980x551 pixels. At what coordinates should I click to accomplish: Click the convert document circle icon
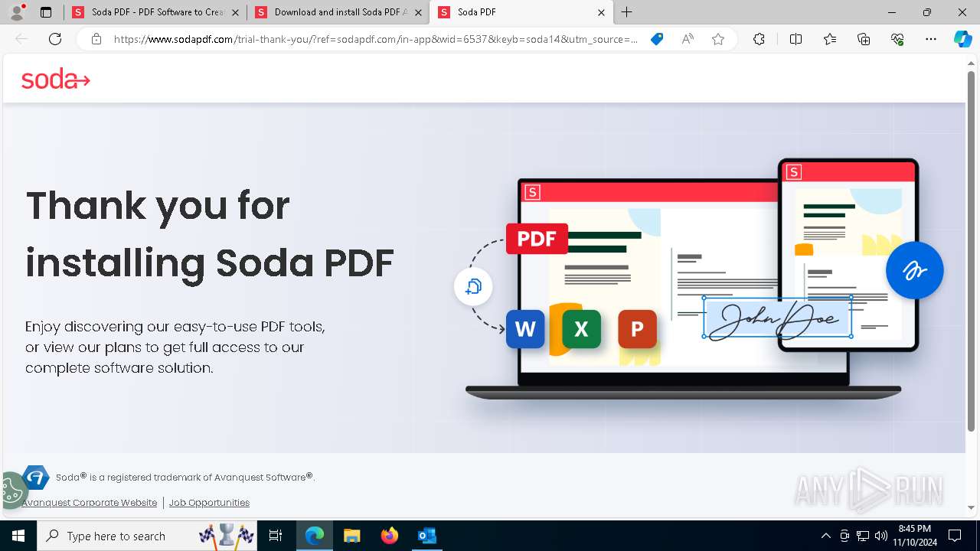473,287
